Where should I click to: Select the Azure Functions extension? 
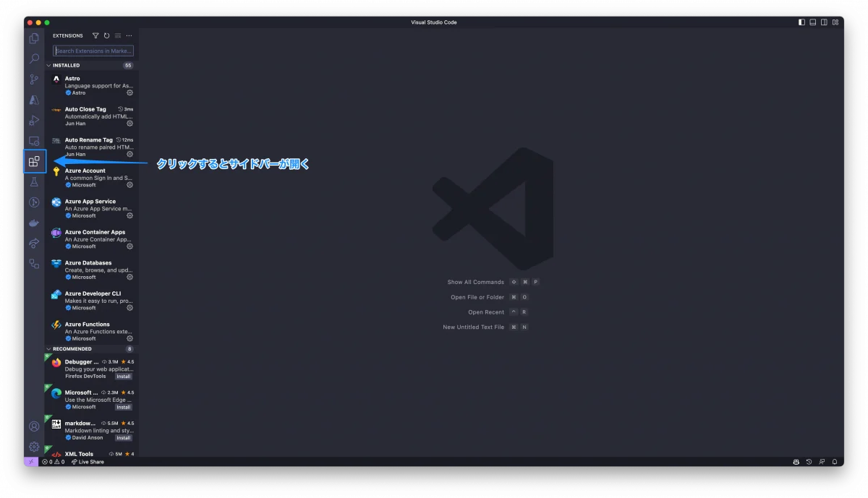click(x=91, y=331)
